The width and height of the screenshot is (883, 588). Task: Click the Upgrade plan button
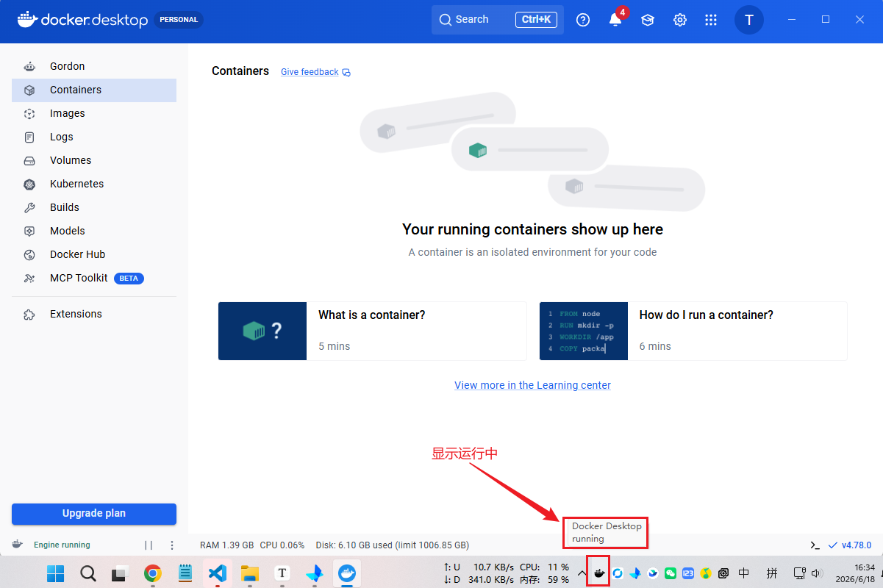[x=94, y=514]
